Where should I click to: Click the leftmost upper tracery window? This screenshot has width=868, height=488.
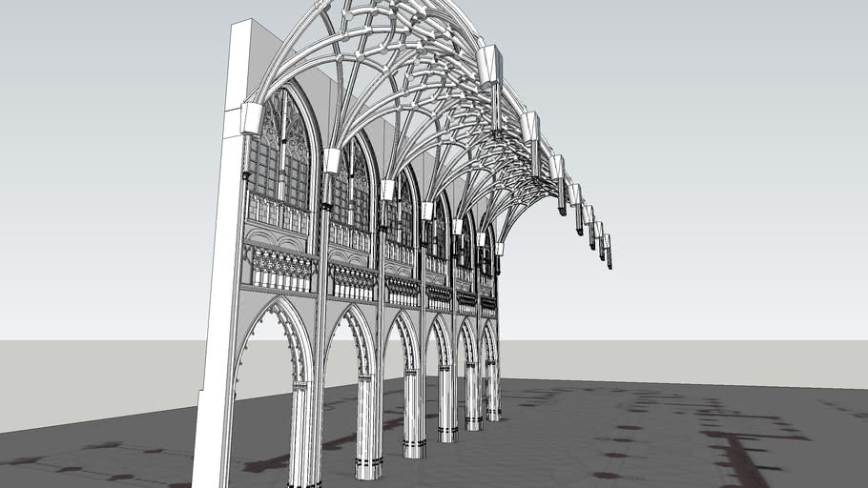pos(279,157)
